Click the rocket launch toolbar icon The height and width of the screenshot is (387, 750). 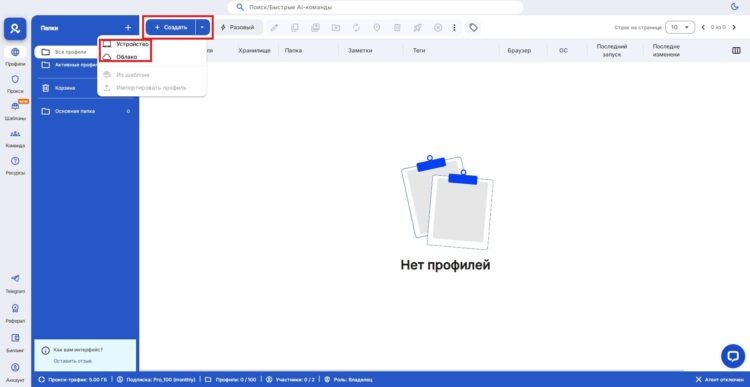click(x=418, y=28)
